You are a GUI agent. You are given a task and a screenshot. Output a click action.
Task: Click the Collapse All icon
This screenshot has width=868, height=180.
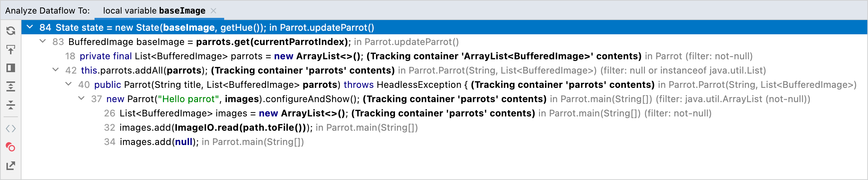pos(11,105)
